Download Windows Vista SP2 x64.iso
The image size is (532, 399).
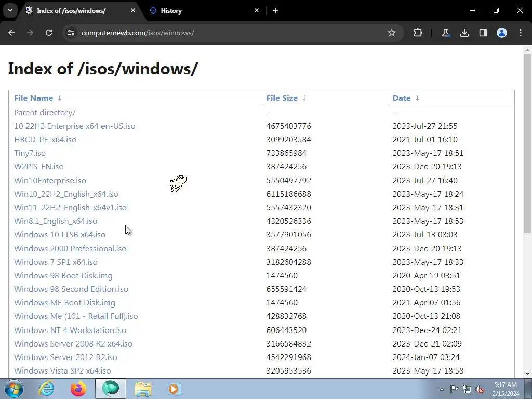tap(62, 371)
